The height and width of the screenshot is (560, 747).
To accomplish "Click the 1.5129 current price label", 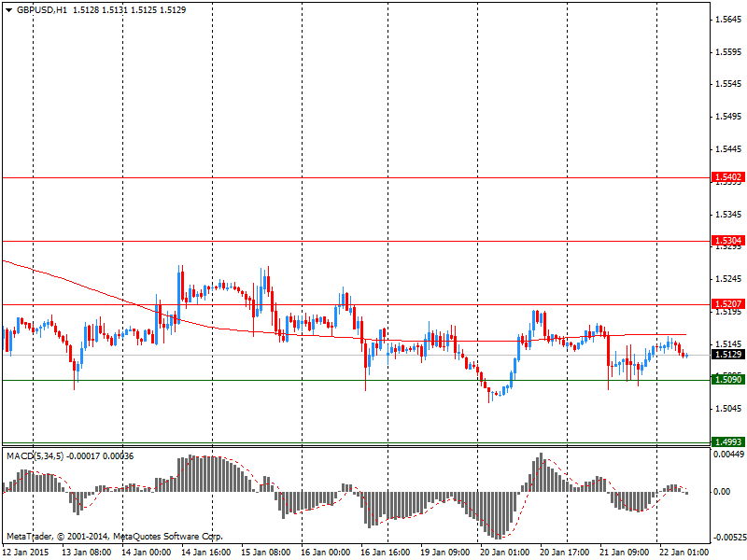I will (x=727, y=355).
